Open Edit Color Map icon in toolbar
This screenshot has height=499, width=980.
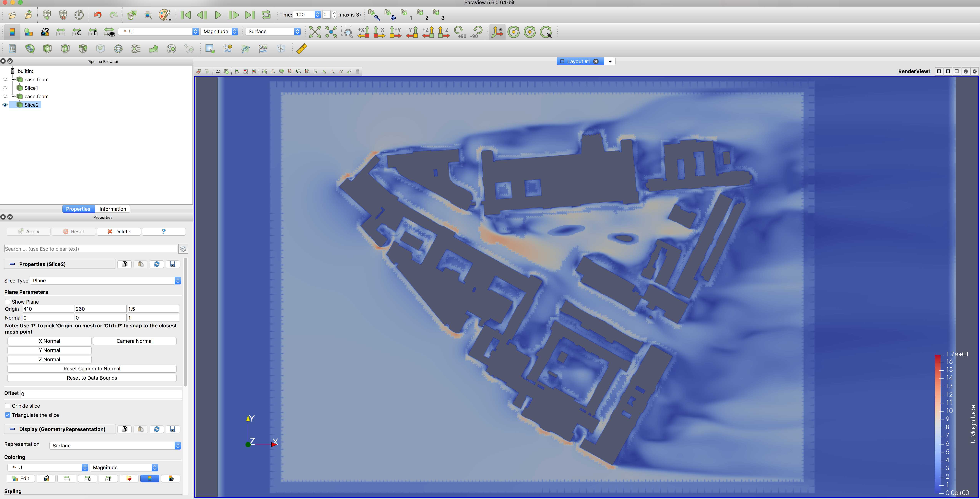point(29,31)
